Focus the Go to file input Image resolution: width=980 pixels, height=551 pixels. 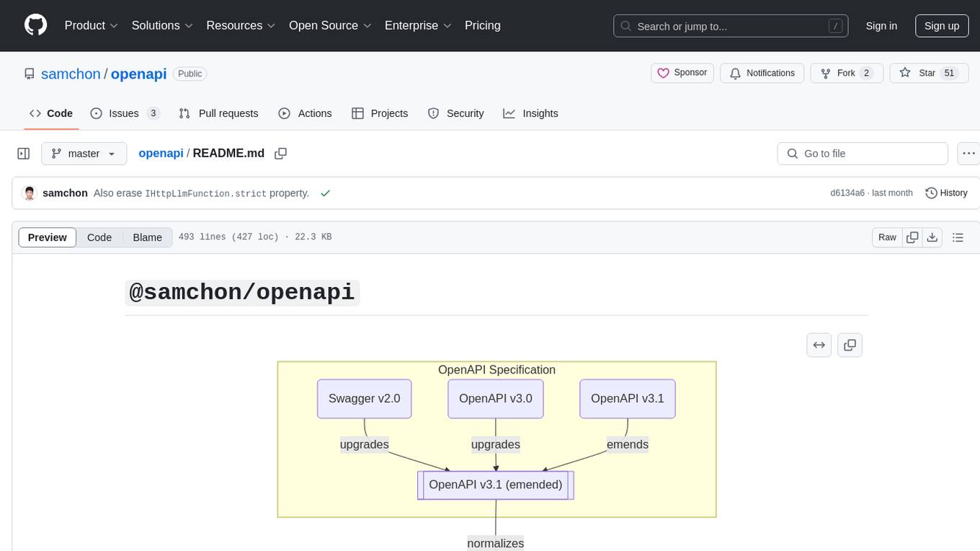(863, 154)
